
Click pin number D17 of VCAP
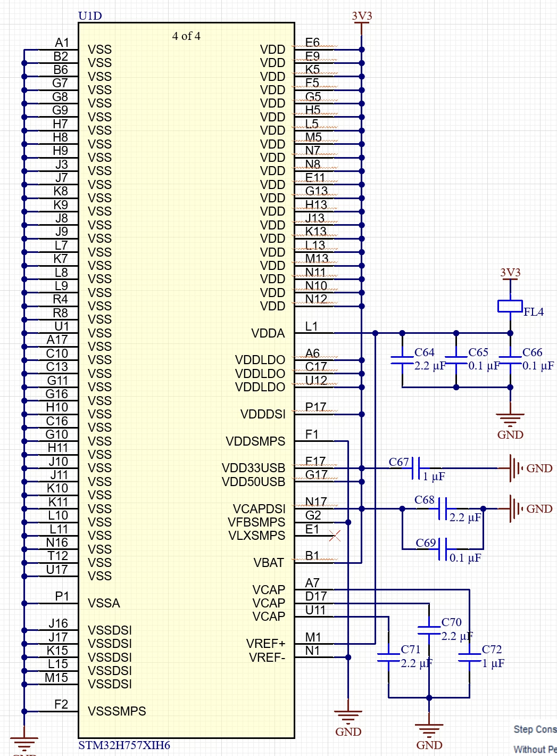pyautogui.click(x=316, y=596)
